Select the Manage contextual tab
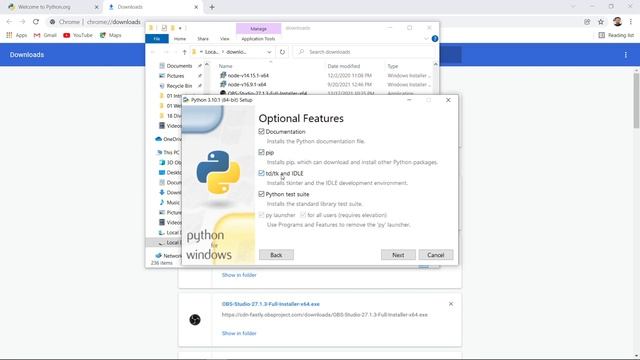 pyautogui.click(x=258, y=29)
